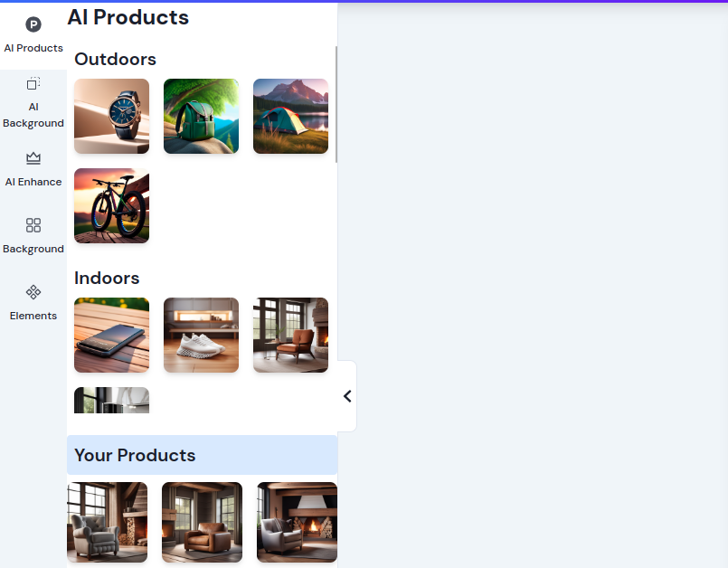Click the templates panel scrollbar
The height and width of the screenshot is (568, 728).
pos(336,105)
